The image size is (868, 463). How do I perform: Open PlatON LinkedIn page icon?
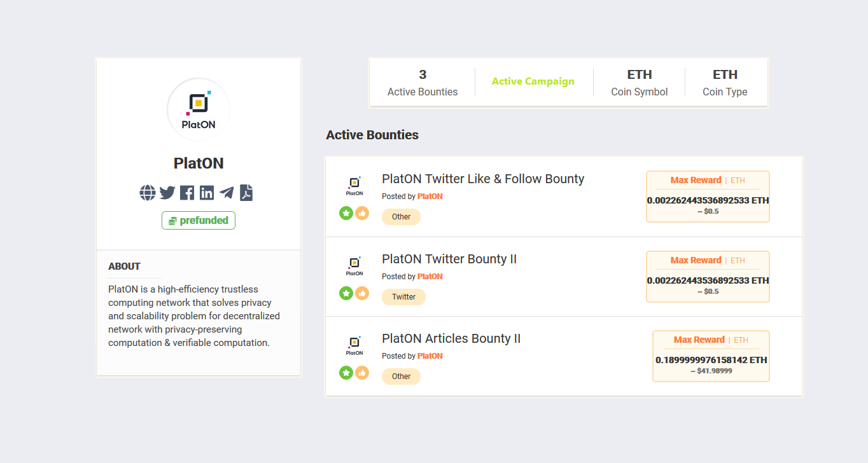[207, 193]
